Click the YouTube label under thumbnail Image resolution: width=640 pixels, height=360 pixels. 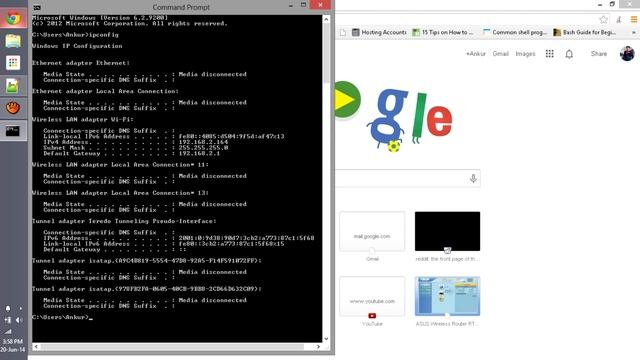pyautogui.click(x=372, y=324)
